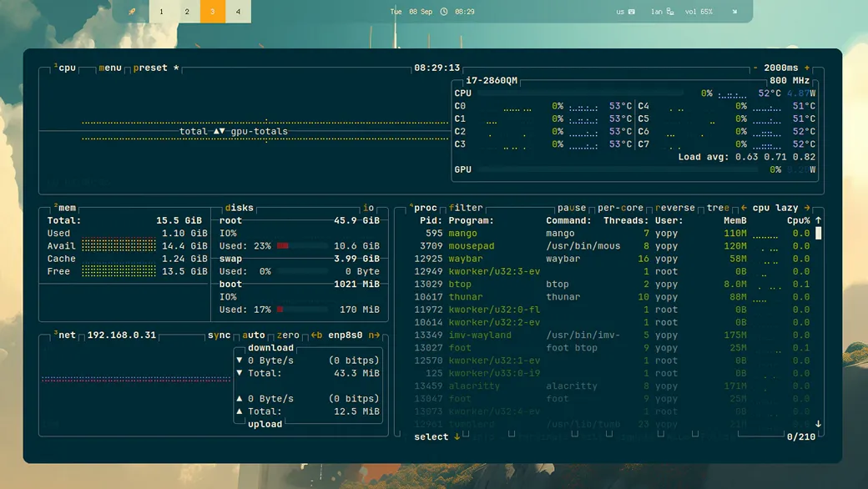
Task: Toggle "per-core" process CPU usage
Action: pos(621,208)
